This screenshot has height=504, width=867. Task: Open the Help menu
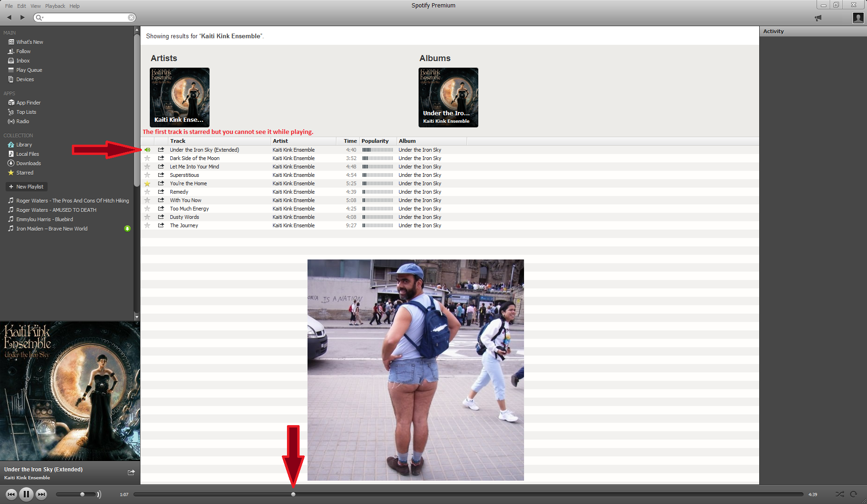click(x=75, y=6)
